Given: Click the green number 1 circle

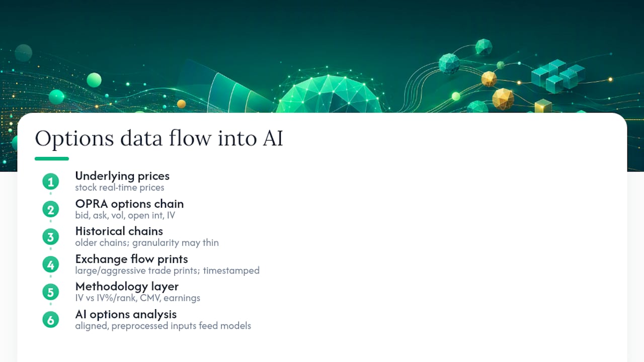Looking at the screenshot, I should (x=50, y=182).
